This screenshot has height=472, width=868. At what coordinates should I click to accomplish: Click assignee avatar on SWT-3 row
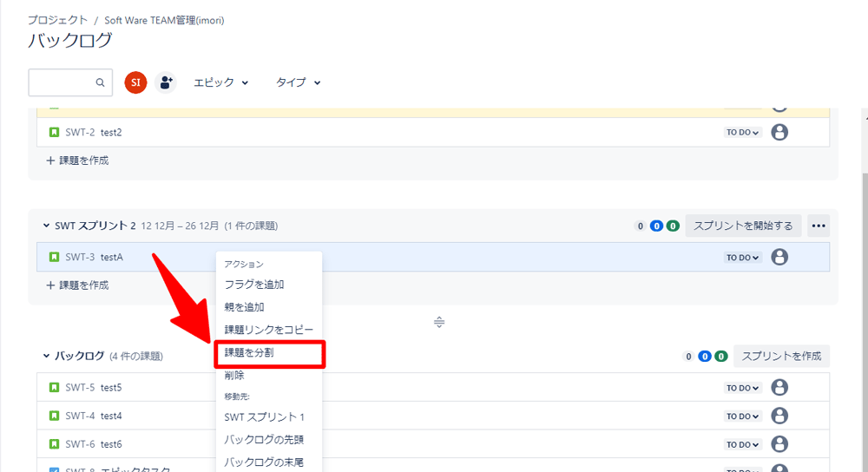[779, 257]
